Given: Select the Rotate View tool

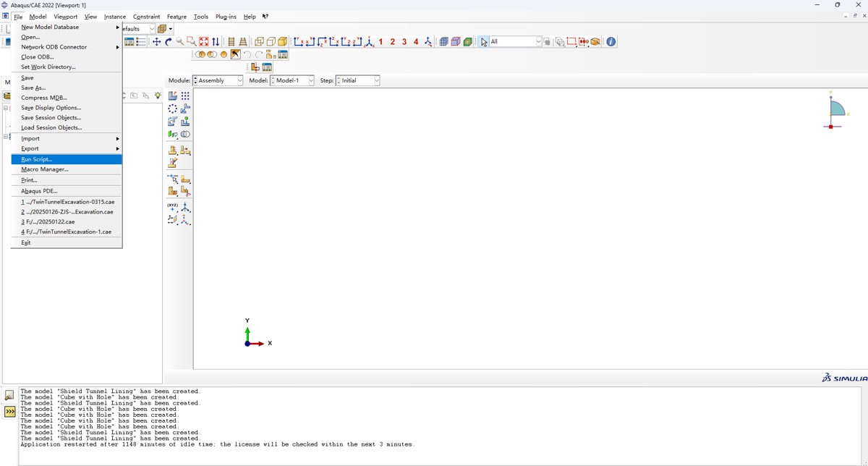Looking at the screenshot, I should 168,42.
